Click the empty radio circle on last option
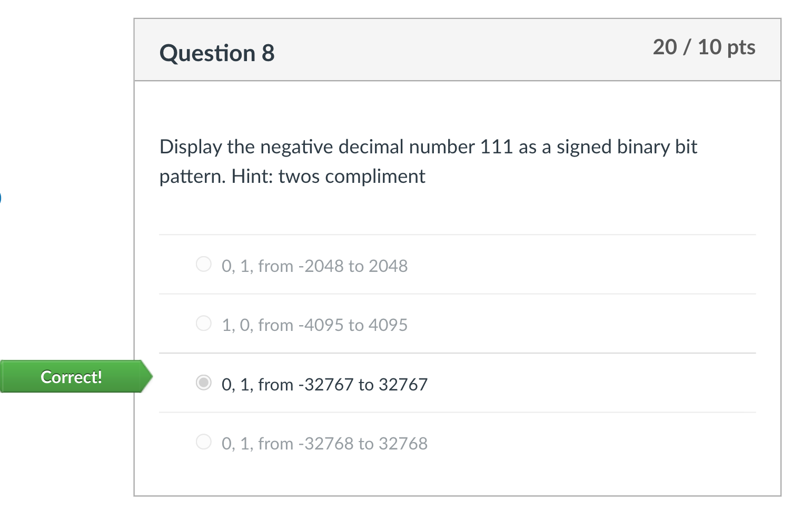Screen dimensions: 812x528 pyautogui.click(x=203, y=442)
